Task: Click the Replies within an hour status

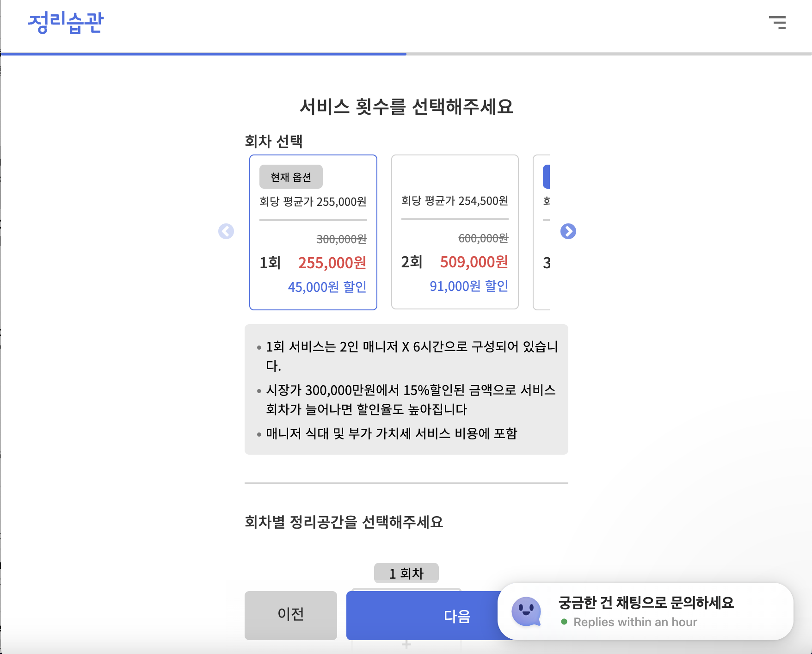Action: tap(635, 622)
